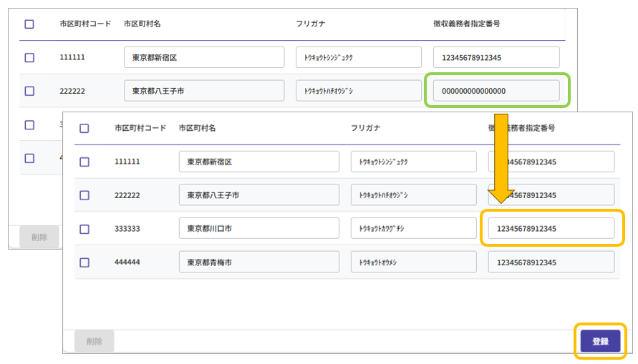Toggle select-all header checkbox in front table

[84, 129]
